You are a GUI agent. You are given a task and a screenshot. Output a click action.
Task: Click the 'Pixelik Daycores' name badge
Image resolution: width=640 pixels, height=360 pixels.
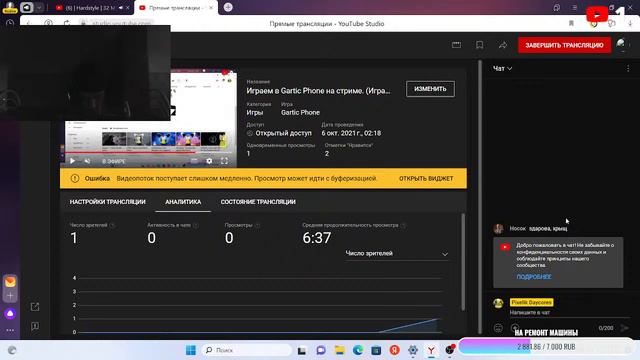click(x=531, y=302)
